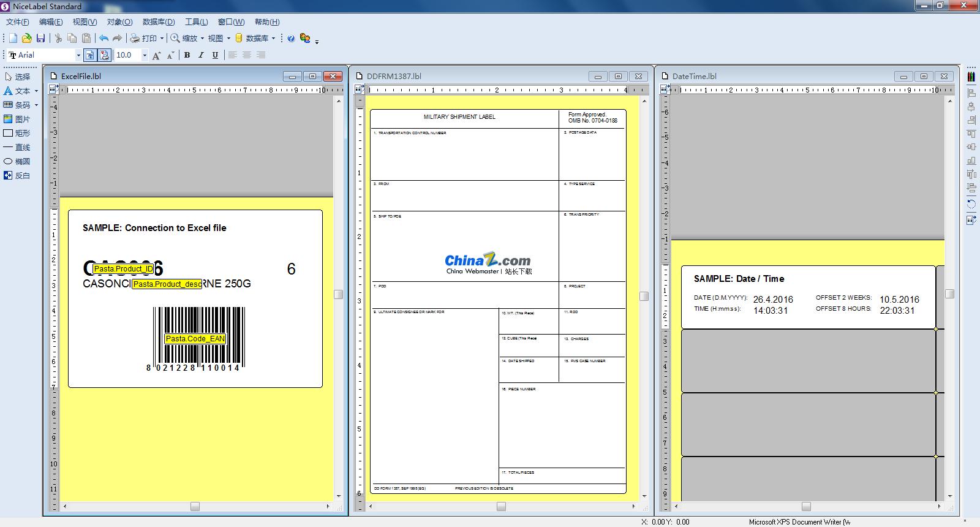Image resolution: width=980 pixels, height=527 pixels.
Task: Select the 反白 inverse tool
Action: click(17, 175)
